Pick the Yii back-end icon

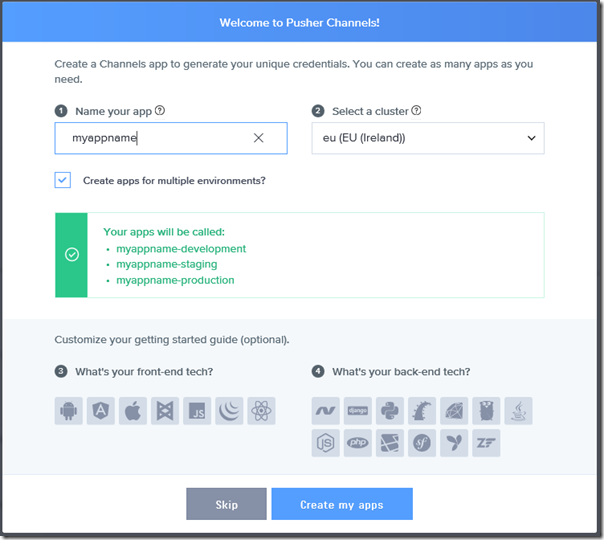coord(454,443)
